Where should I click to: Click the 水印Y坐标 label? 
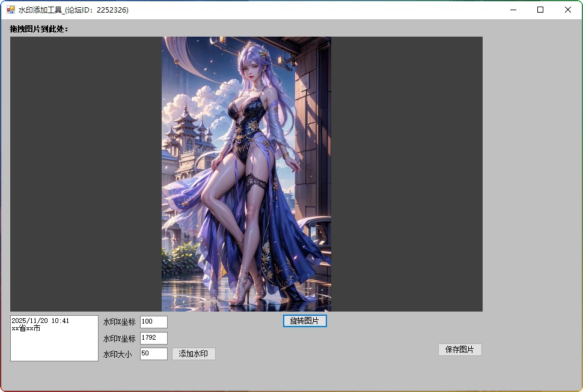pyautogui.click(x=119, y=339)
